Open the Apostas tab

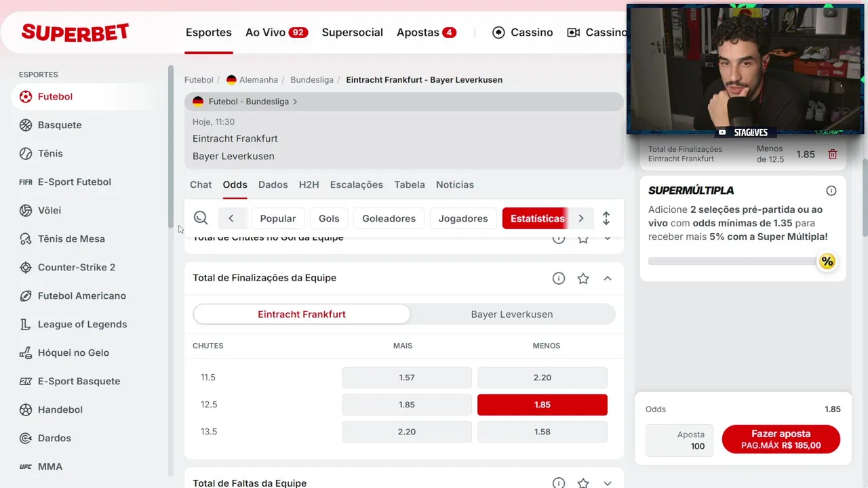(427, 33)
